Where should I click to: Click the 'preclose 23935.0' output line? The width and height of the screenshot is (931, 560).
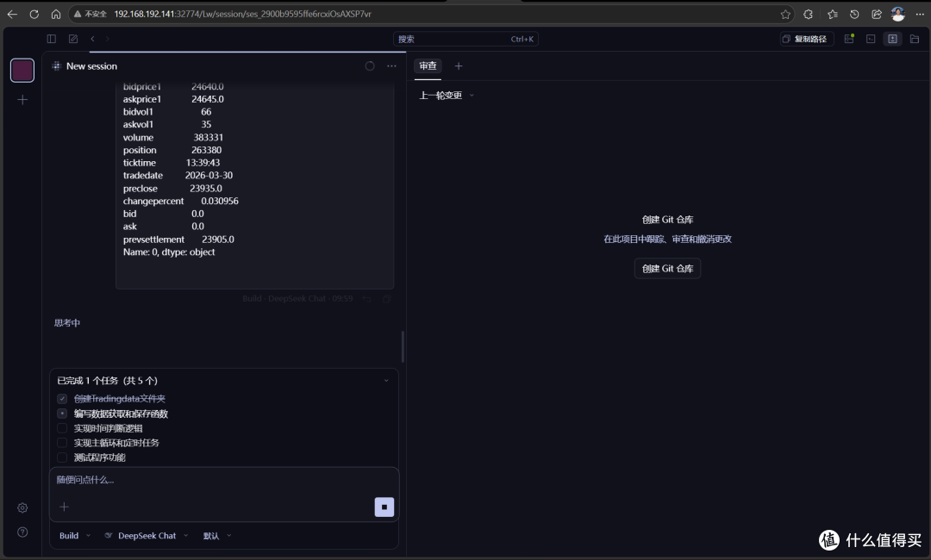172,188
